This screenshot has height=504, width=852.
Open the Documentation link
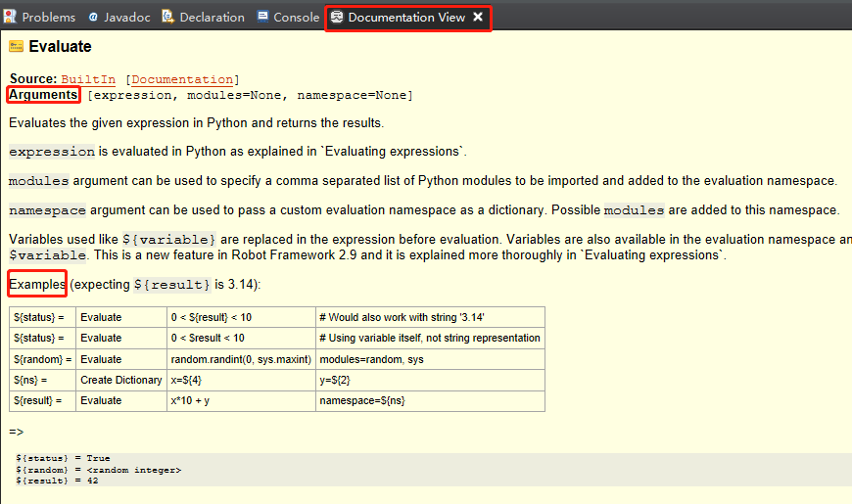coord(182,79)
